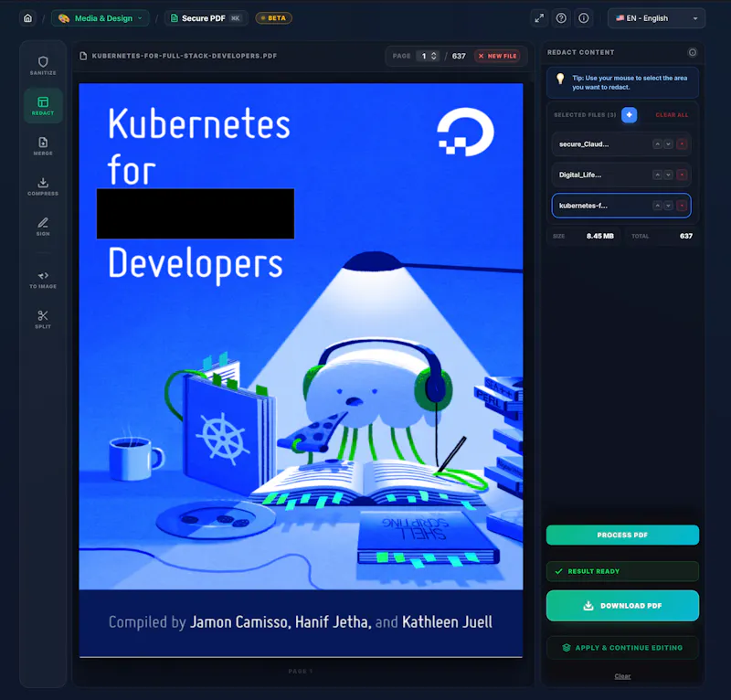
Task: Click the Redact Content panel info icon
Action: 693,52
